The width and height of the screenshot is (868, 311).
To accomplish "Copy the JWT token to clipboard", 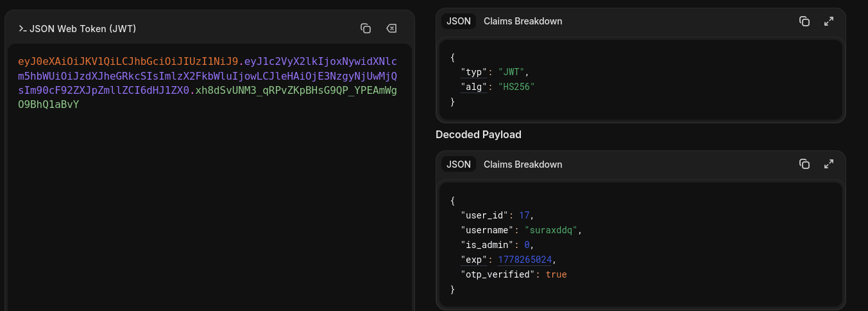I will (x=366, y=28).
